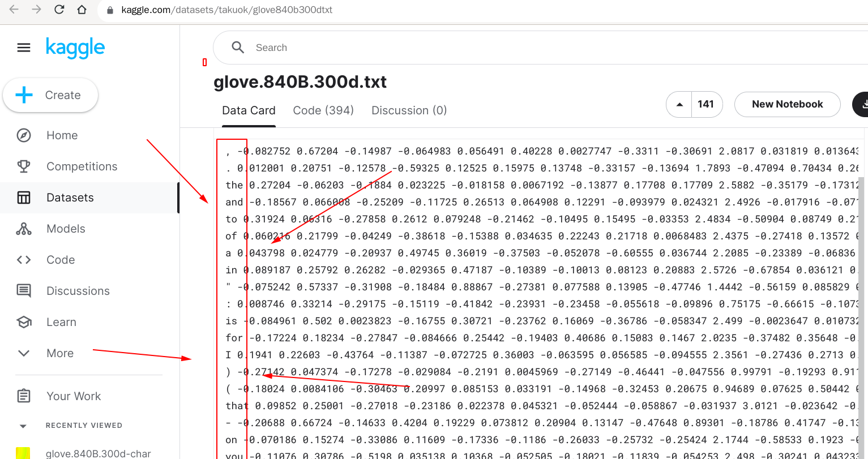Click the 141 upvote count
Viewport: 868px width, 459px height.
click(706, 104)
